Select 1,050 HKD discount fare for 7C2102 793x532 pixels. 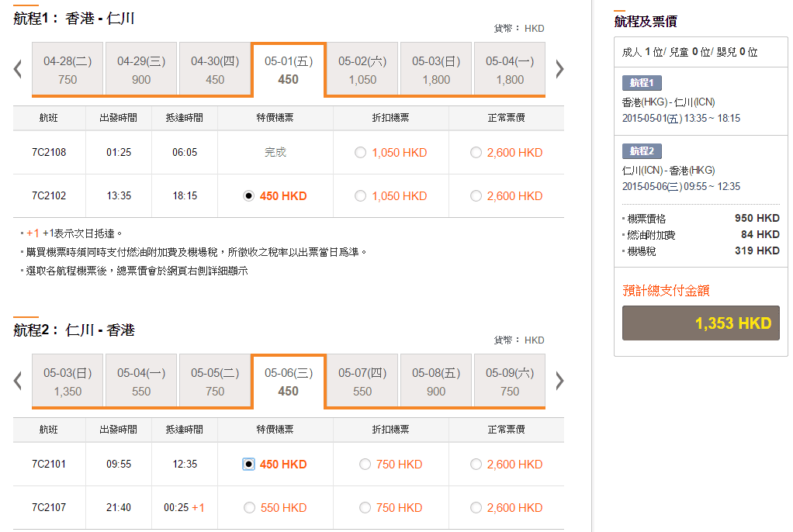[360, 196]
